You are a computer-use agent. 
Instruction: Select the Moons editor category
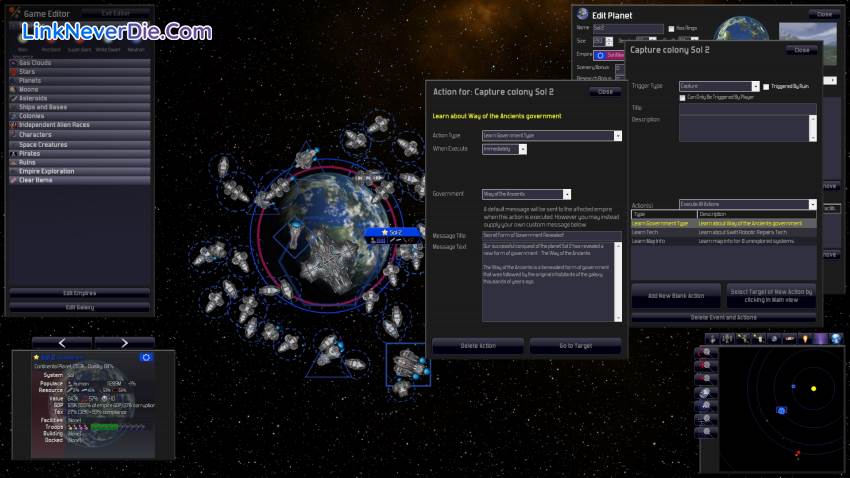tap(80, 89)
